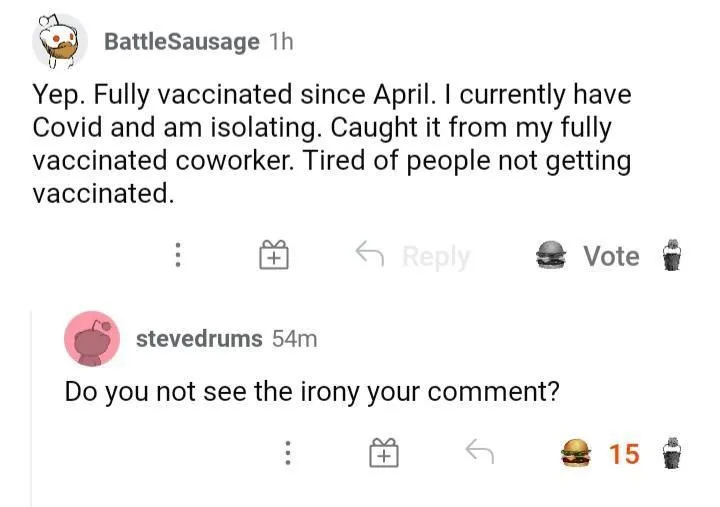Give an award to stevedrums' reply
The image size is (720, 507).
(384, 454)
